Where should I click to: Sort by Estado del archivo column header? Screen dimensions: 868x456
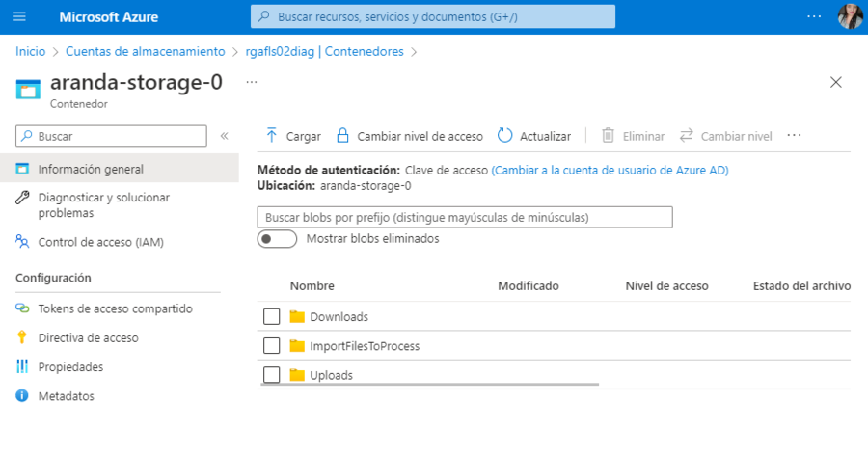801,286
